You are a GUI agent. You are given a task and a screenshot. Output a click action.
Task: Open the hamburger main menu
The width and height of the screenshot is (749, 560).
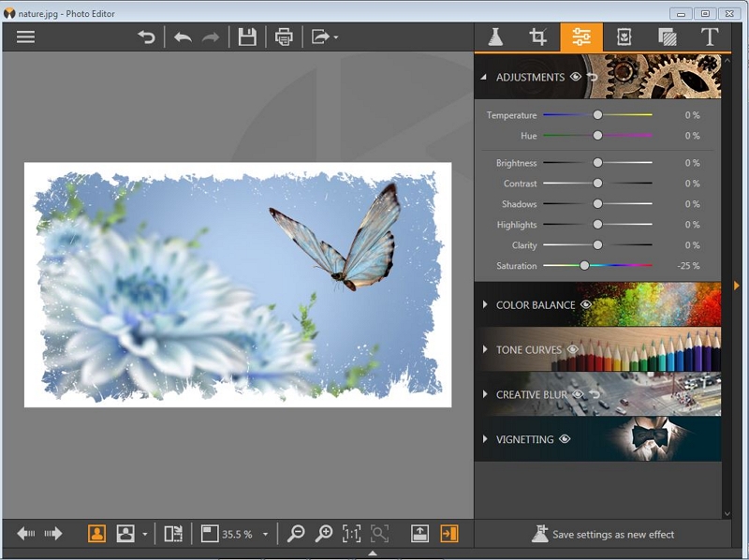pyautogui.click(x=25, y=37)
